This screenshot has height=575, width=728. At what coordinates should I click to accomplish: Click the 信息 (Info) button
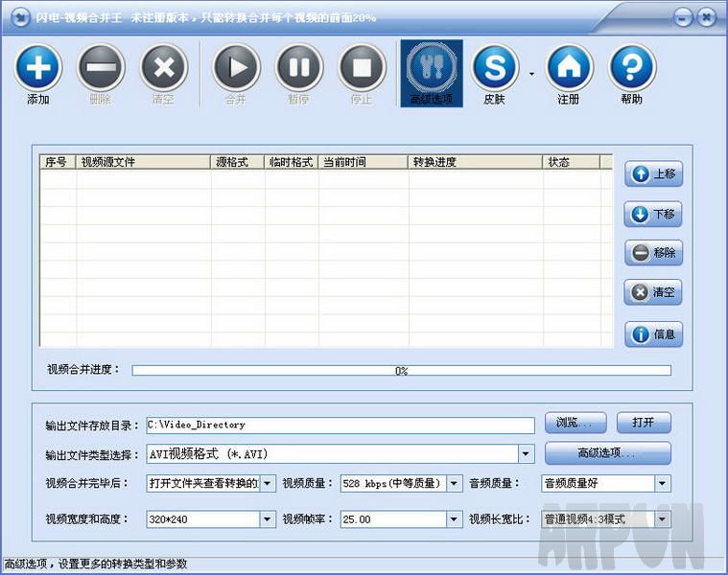(654, 333)
